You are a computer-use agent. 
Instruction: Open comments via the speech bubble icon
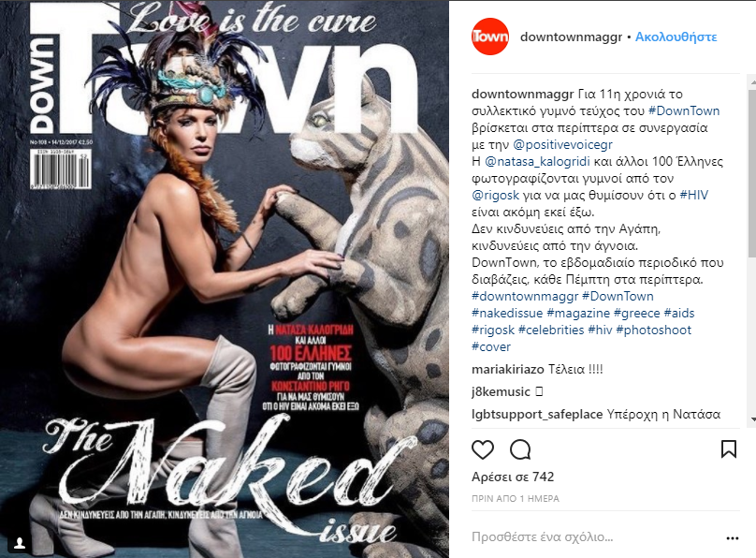520,449
